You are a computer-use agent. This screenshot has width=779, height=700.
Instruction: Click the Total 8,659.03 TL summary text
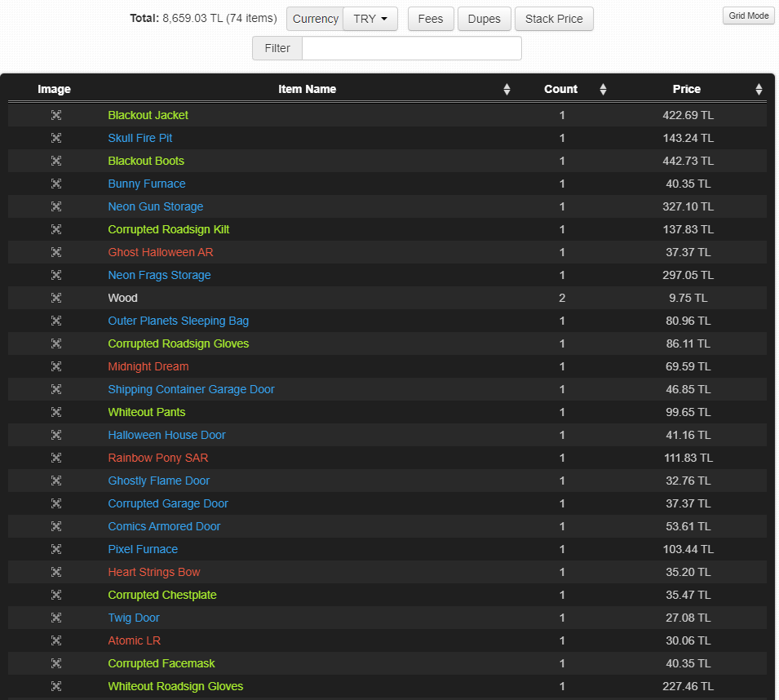click(203, 19)
